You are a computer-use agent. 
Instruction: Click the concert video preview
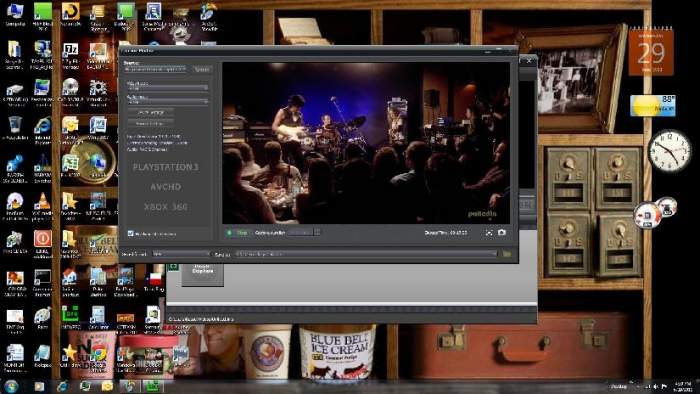coord(366,143)
